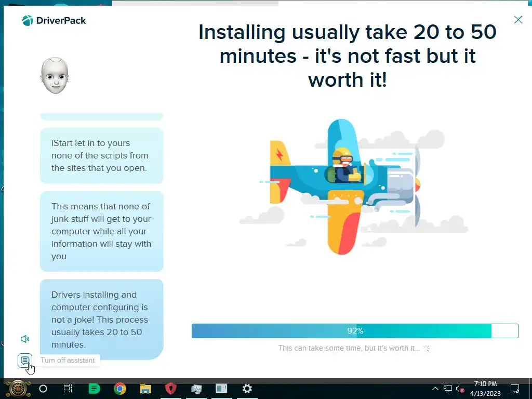Click the 'Drivers installing and computer configuring' bubble
532x399 pixels.
point(101,320)
